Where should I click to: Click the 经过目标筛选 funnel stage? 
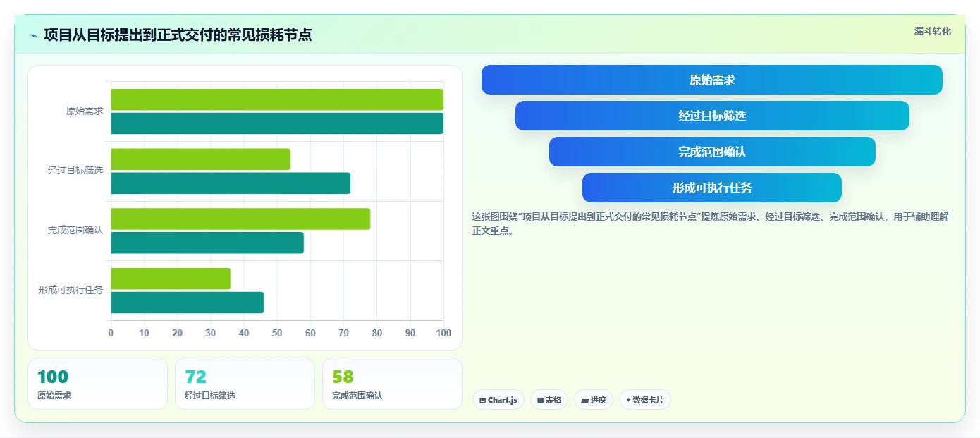pyautogui.click(x=712, y=116)
